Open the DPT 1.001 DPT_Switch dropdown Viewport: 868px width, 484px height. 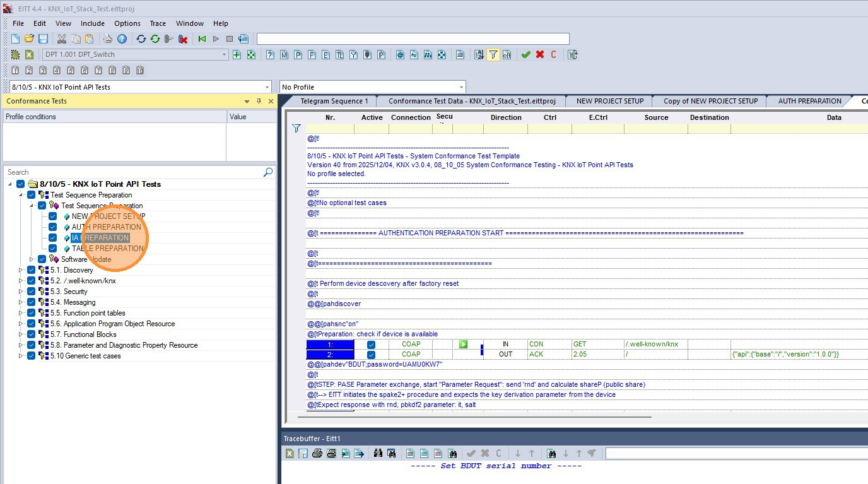[224, 55]
